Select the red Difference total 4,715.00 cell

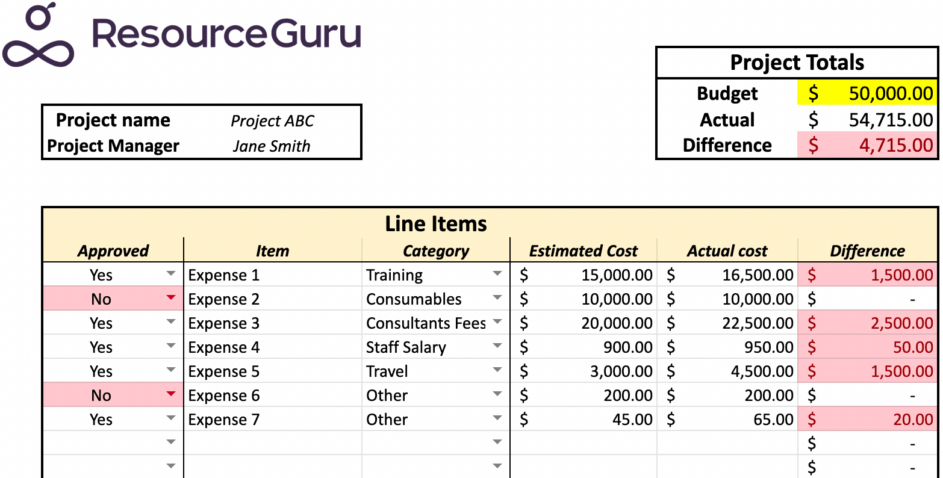(867, 146)
